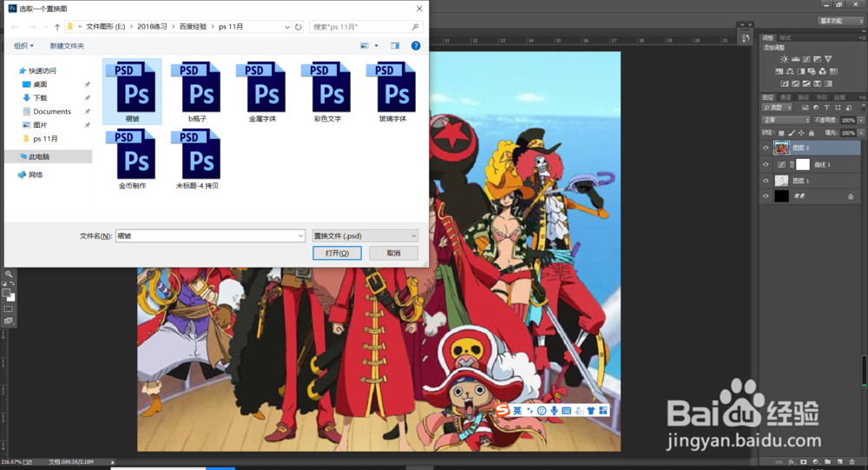Click the 取消 button

393,253
